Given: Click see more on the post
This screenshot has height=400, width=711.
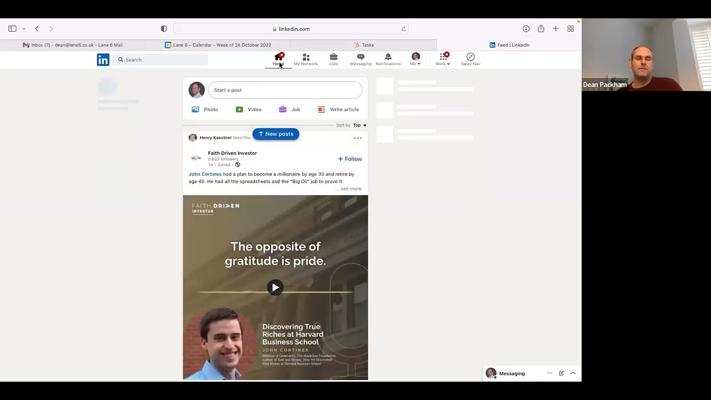Looking at the screenshot, I should 350,188.
